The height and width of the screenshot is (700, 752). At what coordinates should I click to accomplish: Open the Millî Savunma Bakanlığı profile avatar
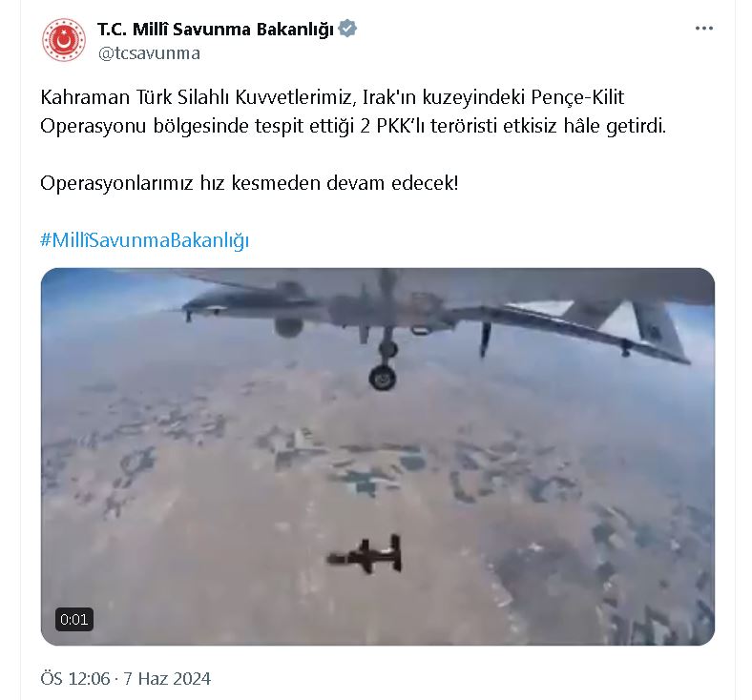pos(64,40)
